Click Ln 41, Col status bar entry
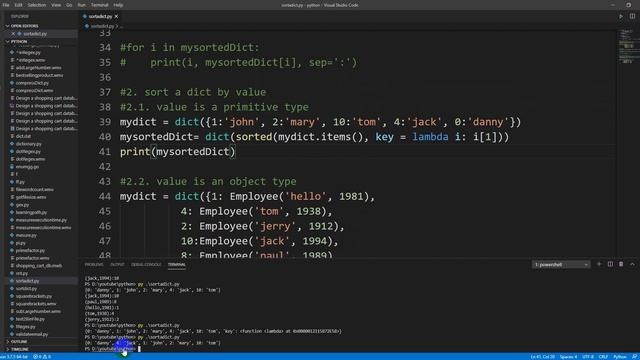640x360 pixels. click(x=542, y=357)
